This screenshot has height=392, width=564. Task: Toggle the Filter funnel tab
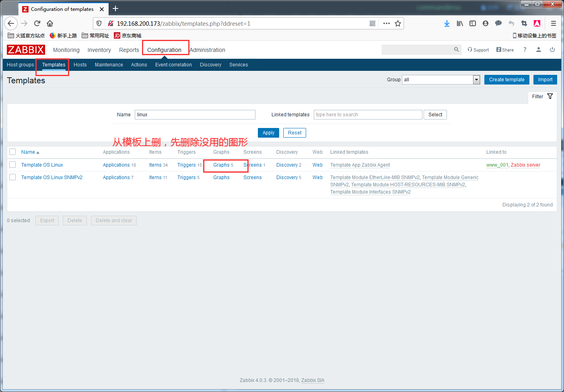pyautogui.click(x=542, y=97)
